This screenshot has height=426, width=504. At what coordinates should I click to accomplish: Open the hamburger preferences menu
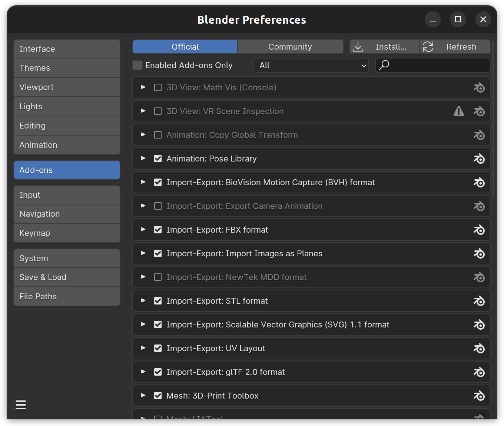21,405
